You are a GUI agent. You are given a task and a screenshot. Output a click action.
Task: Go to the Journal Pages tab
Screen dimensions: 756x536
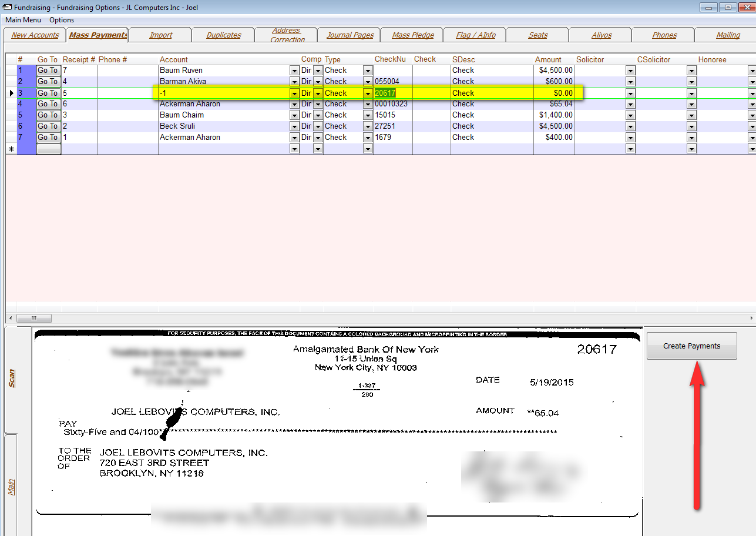[x=350, y=35]
